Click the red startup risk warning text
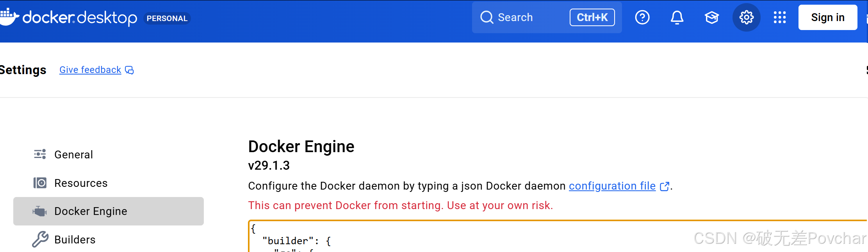The width and height of the screenshot is (868, 252). 401,205
